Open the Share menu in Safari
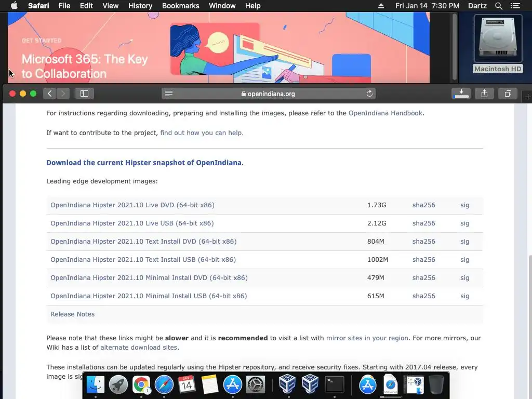Screen dimensions: 532x399 tap(484, 94)
